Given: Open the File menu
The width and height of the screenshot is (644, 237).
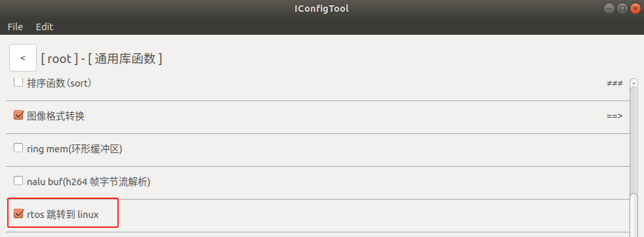Looking at the screenshot, I should click(x=15, y=27).
